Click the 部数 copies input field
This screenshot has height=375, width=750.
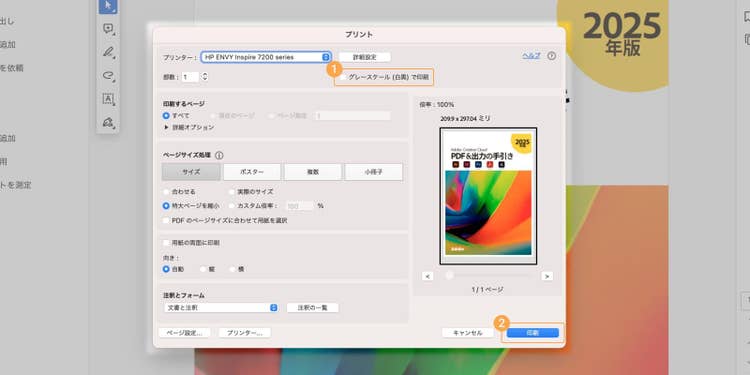tap(190, 77)
